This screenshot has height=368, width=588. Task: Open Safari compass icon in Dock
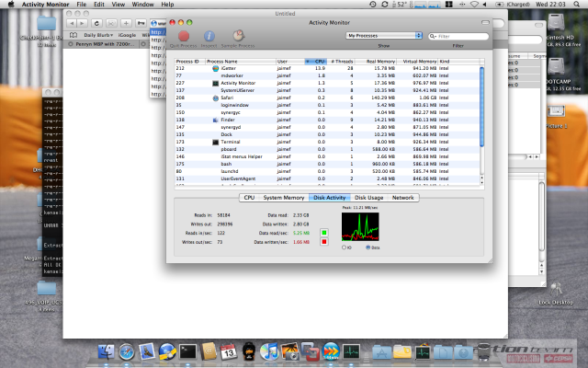127,352
